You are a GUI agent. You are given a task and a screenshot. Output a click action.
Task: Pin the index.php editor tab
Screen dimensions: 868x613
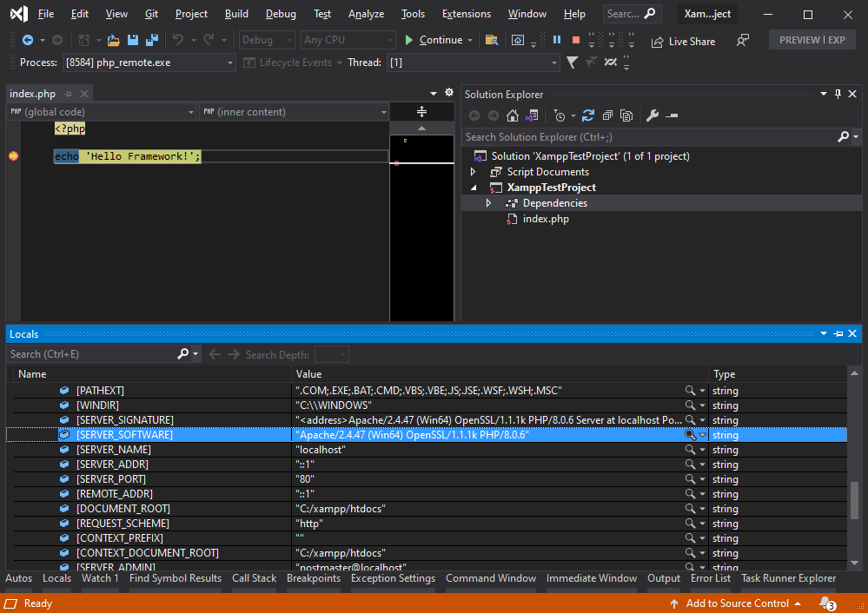68,94
